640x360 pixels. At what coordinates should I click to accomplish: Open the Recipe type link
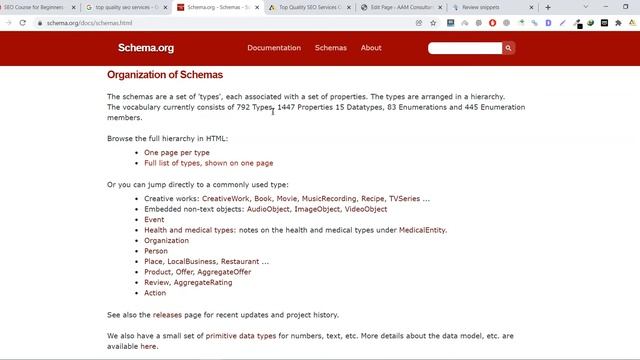pos(373,198)
